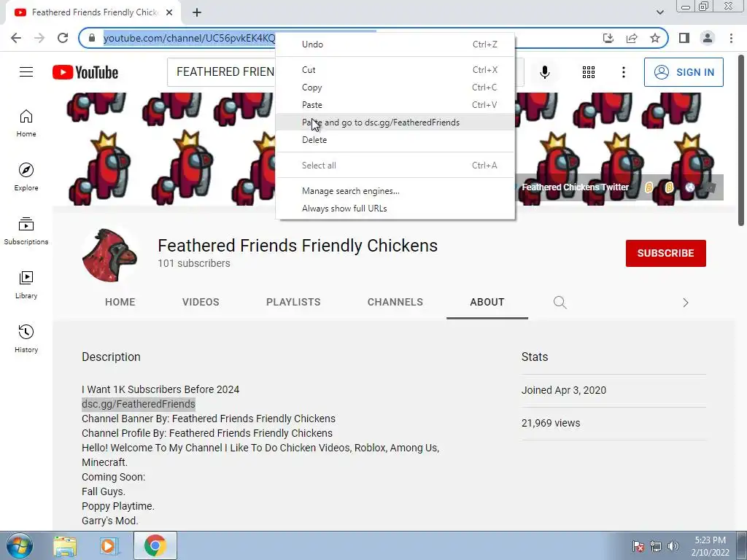Close the Feathered Friends browser tab
Image resolution: width=747 pixels, height=560 pixels.
[x=169, y=12]
